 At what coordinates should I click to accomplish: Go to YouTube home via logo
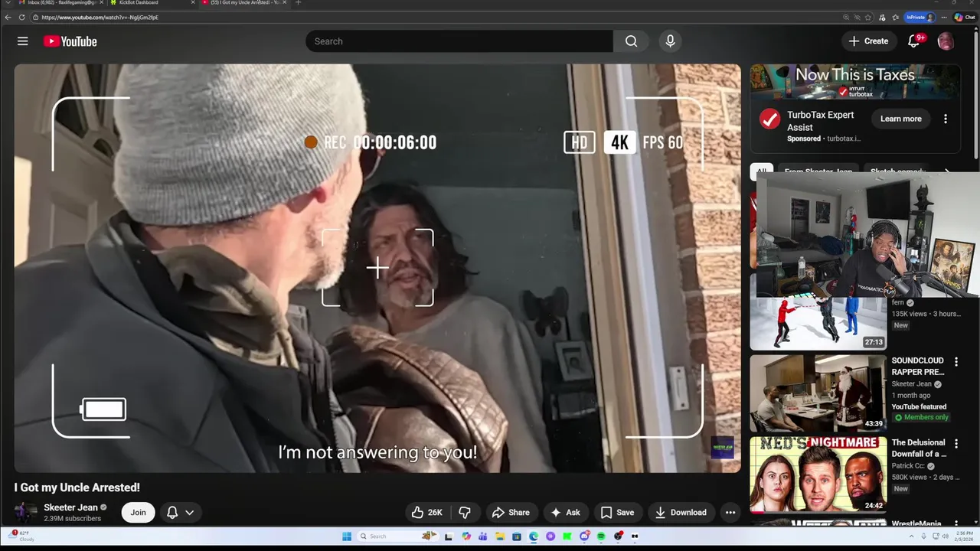coord(70,41)
